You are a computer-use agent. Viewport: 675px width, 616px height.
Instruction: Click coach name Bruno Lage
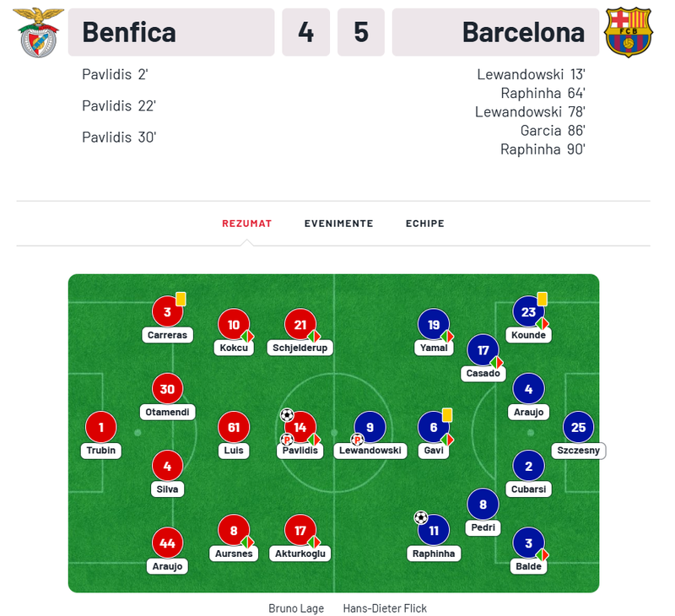pyautogui.click(x=297, y=608)
